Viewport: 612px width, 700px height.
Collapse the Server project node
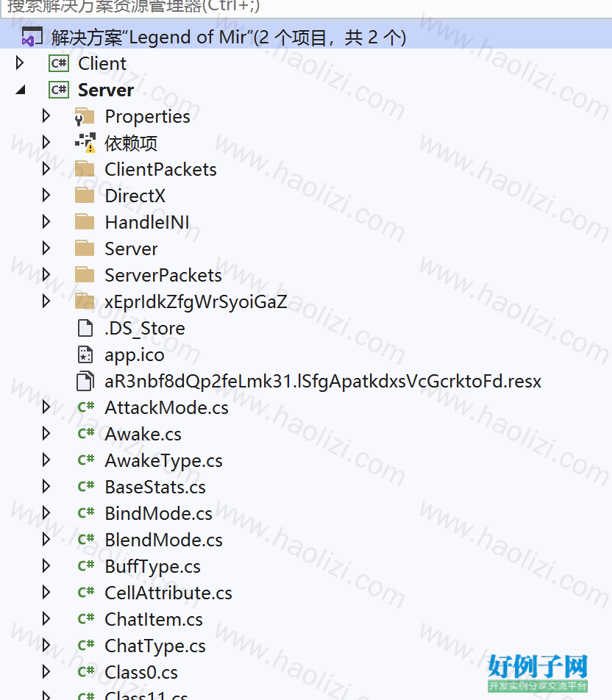point(21,90)
